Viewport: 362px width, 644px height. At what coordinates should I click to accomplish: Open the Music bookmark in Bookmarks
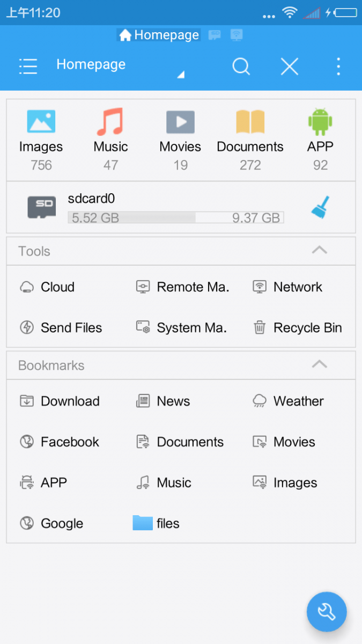pyautogui.click(x=164, y=482)
